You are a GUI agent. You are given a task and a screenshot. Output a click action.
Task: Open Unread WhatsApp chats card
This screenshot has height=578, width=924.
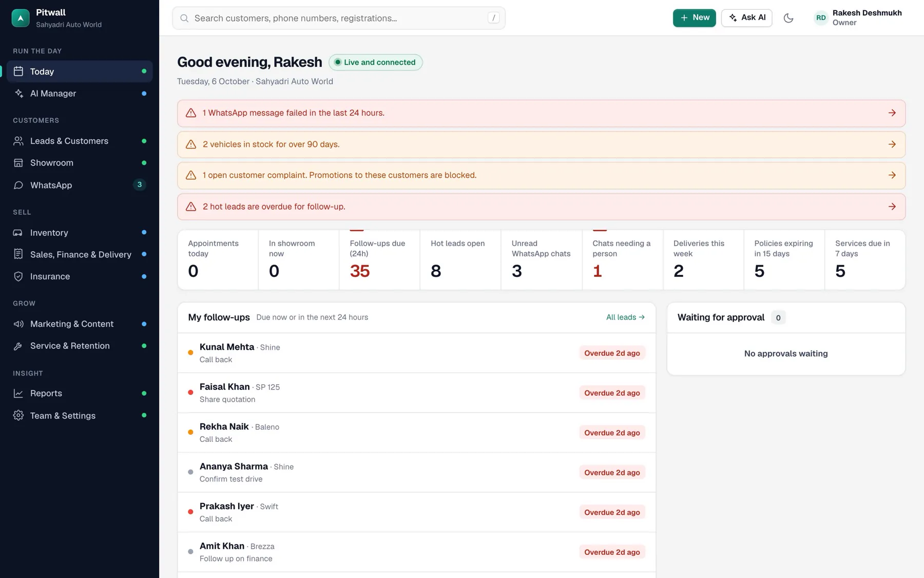pos(542,260)
